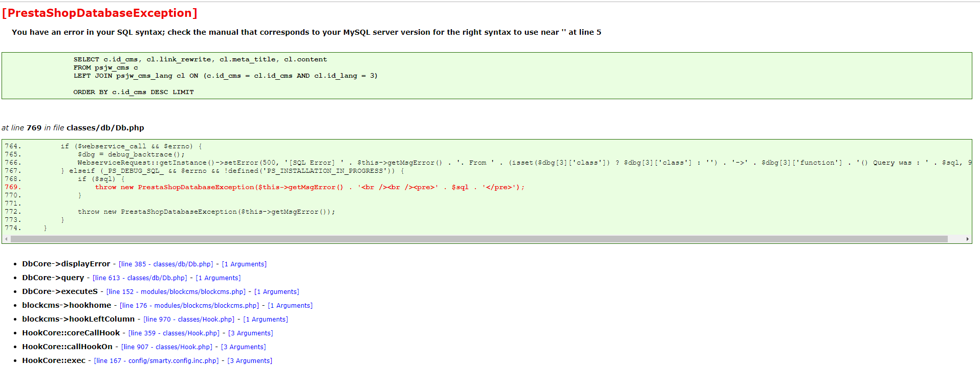Show arguments for HookCore::exec

250,361
